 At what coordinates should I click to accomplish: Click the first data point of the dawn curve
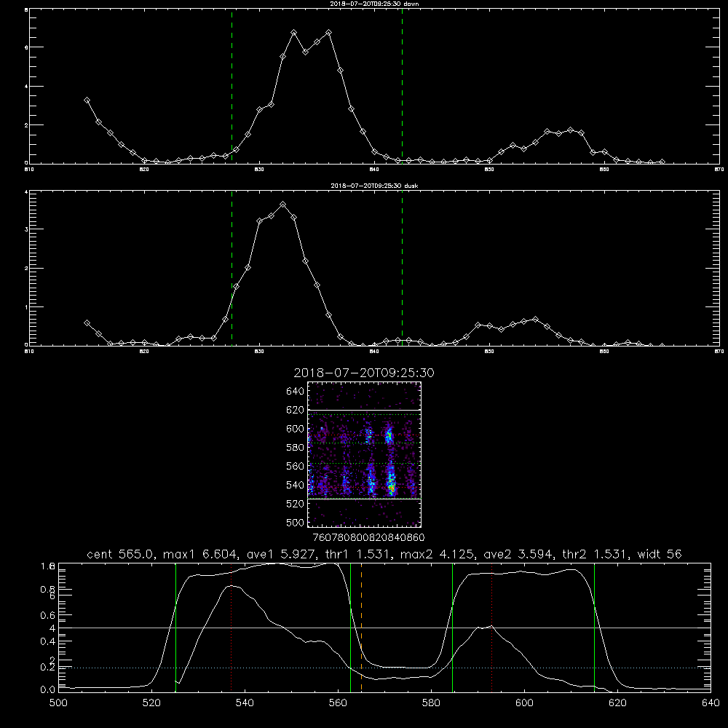(87, 100)
